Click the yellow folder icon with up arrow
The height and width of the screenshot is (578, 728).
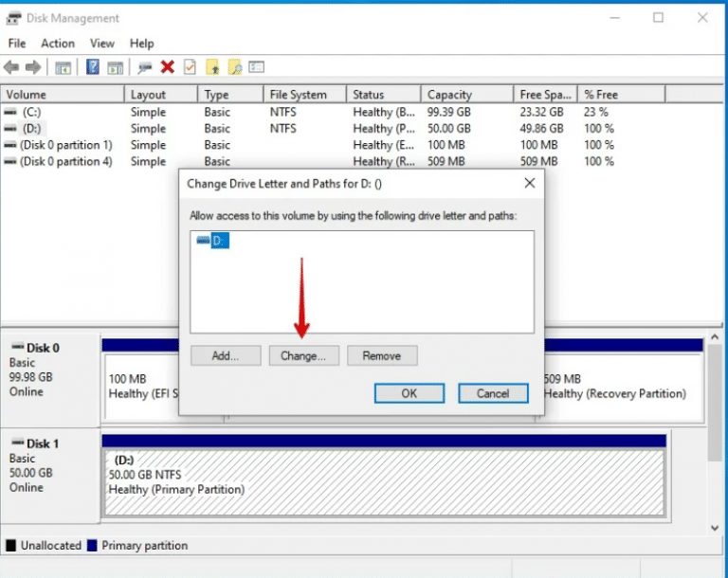(x=212, y=67)
